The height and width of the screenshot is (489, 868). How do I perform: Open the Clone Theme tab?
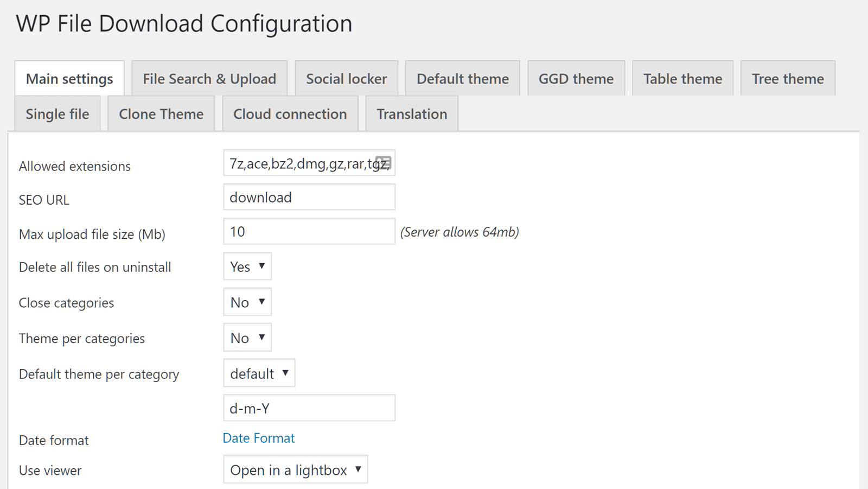161,114
